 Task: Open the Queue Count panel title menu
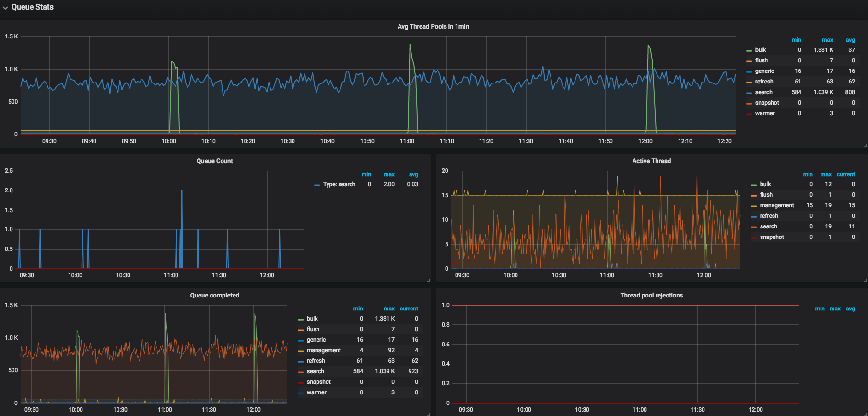[214, 161]
